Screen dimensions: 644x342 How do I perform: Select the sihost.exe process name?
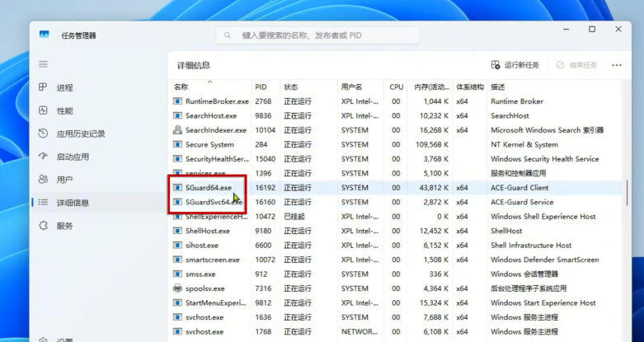[x=202, y=245]
